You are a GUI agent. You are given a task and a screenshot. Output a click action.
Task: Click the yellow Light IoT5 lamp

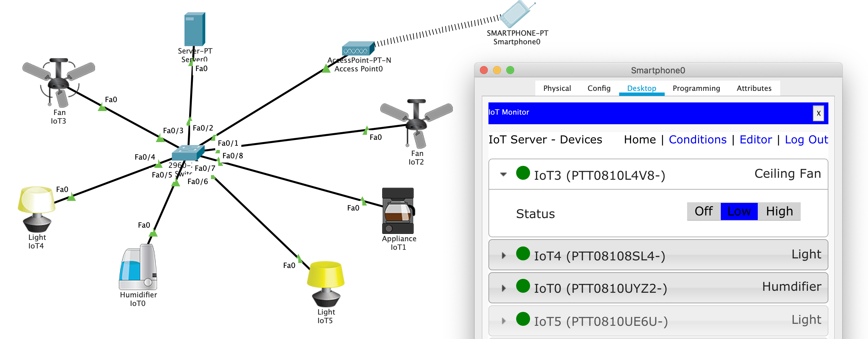[325, 283]
